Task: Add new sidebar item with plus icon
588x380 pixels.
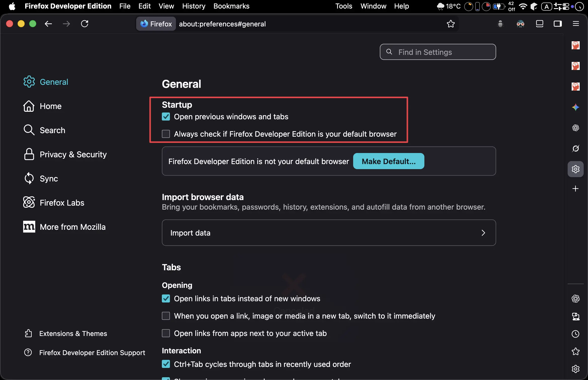Action: pos(575,189)
